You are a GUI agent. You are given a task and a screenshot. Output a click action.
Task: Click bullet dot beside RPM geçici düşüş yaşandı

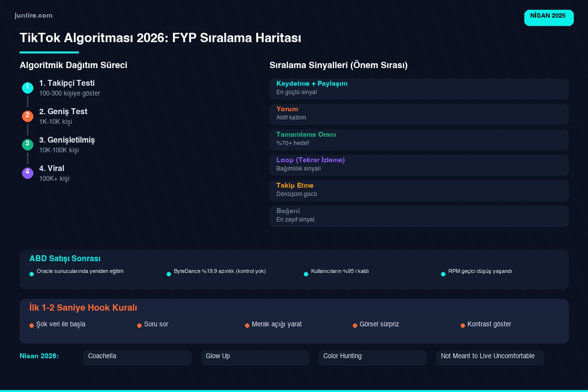coord(443,274)
